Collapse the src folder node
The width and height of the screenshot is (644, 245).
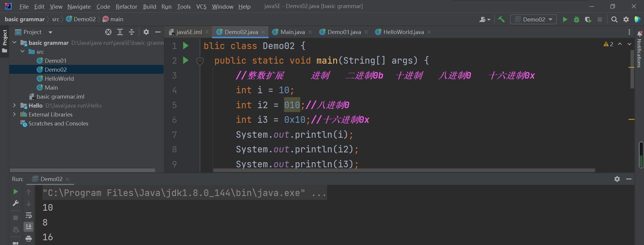tap(23, 52)
